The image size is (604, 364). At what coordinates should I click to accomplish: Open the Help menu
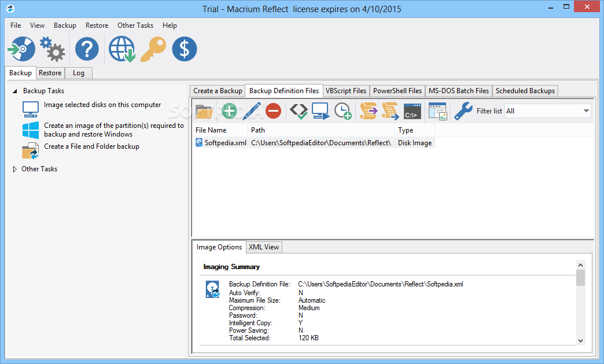point(170,25)
